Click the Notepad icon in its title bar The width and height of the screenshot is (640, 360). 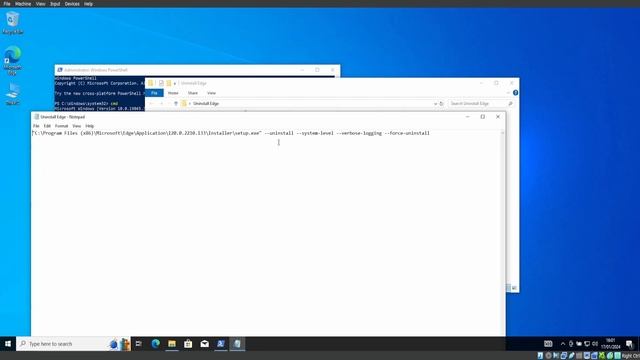(36, 117)
